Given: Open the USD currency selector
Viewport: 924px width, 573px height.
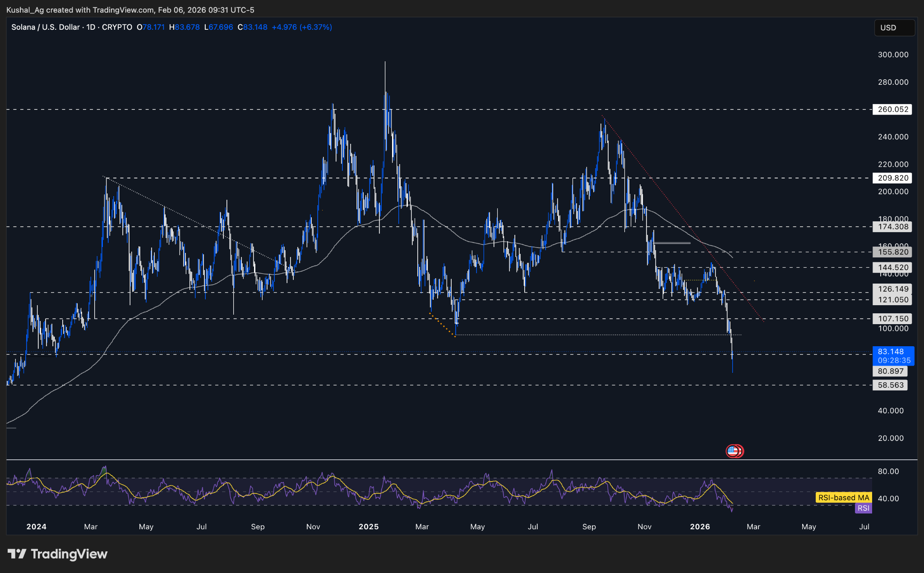Looking at the screenshot, I should [x=894, y=28].
